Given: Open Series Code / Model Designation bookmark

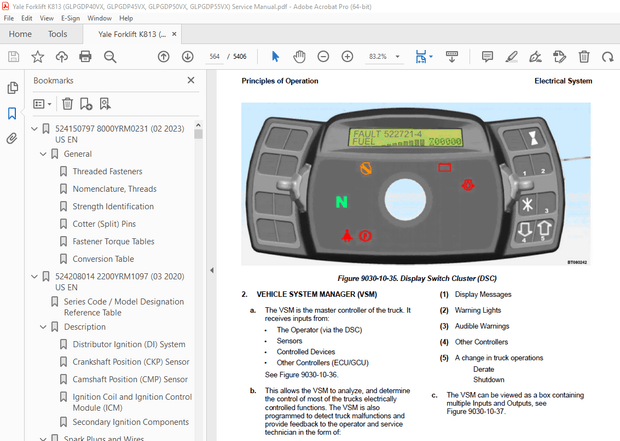Looking at the screenshot, I should click(124, 307).
